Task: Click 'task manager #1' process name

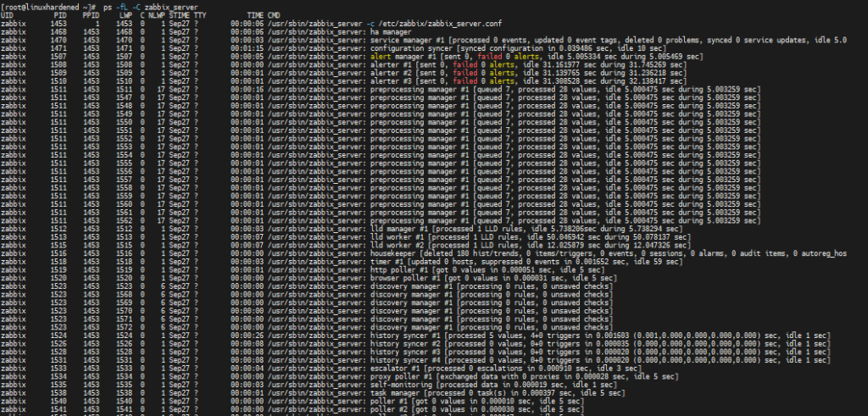Action: tap(403, 393)
